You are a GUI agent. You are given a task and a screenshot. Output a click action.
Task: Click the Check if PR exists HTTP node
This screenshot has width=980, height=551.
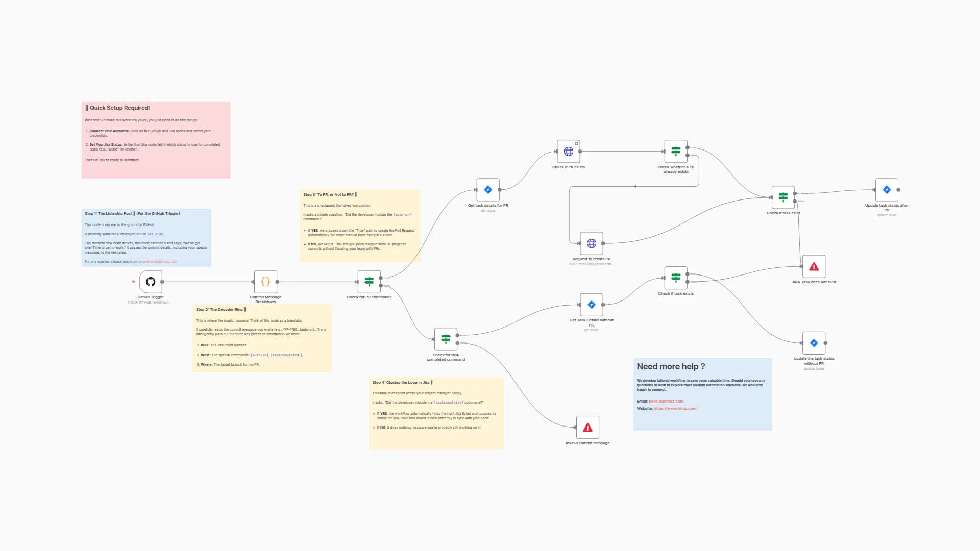pos(569,151)
